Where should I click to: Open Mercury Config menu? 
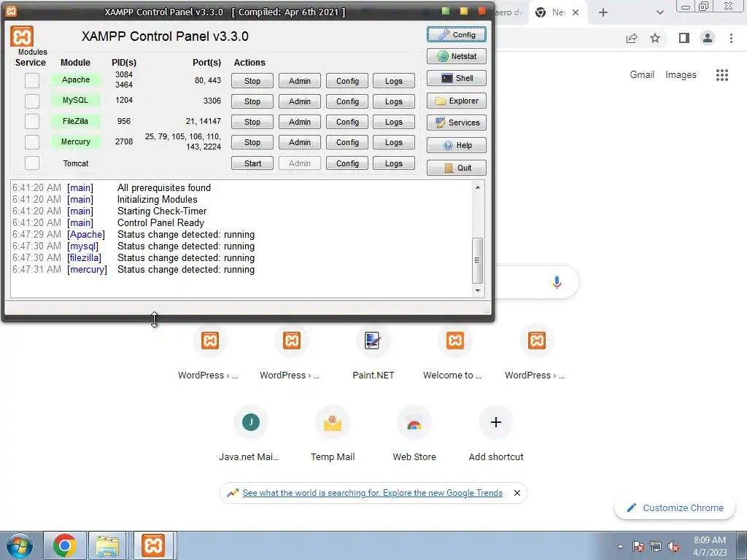click(x=347, y=142)
